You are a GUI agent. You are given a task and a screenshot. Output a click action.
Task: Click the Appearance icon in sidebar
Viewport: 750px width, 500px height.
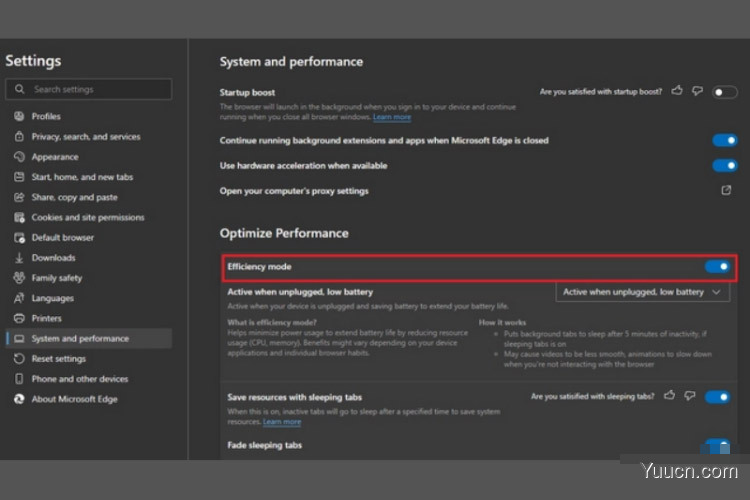click(19, 156)
